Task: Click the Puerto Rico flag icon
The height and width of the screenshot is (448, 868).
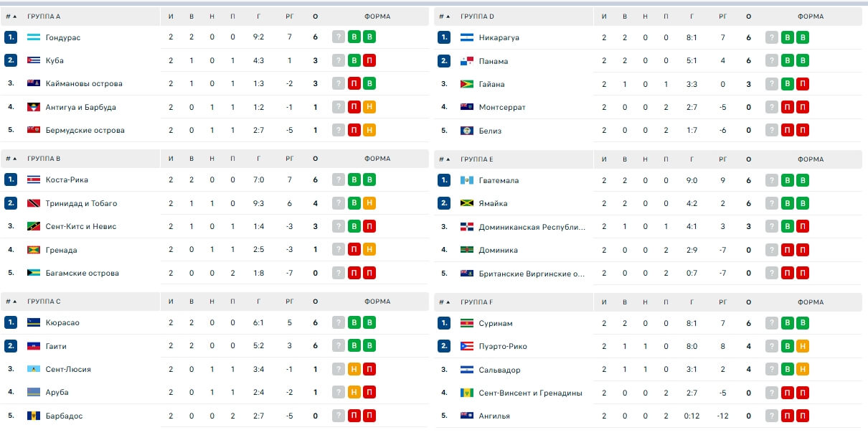Action: click(466, 346)
